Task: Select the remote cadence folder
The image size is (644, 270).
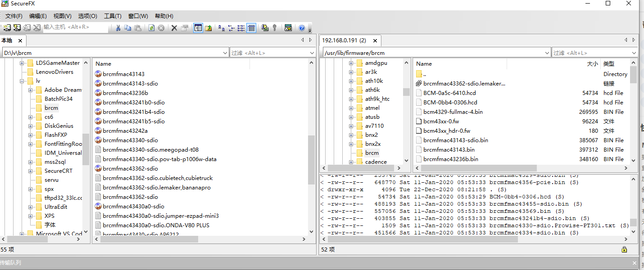Action: point(376,162)
